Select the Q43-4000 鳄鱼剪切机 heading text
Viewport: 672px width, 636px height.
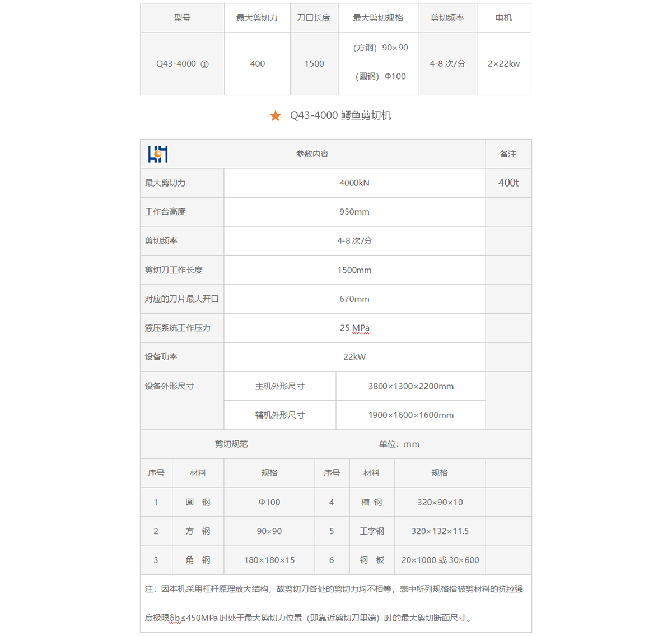coord(340,115)
